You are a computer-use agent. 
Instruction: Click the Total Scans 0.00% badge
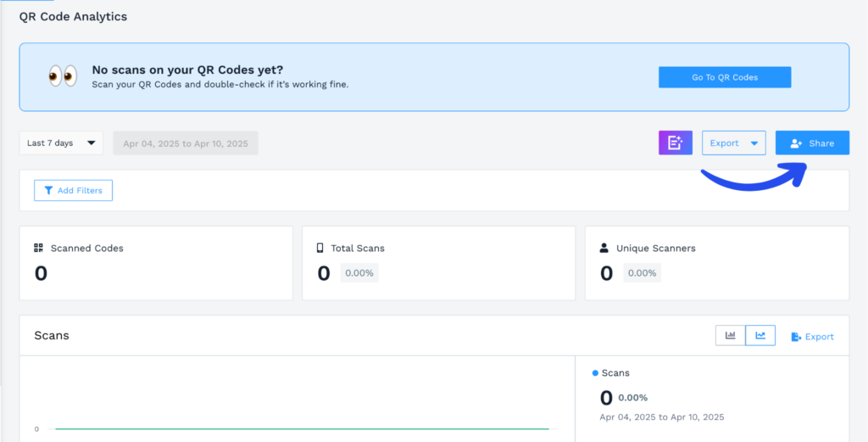pyautogui.click(x=359, y=273)
